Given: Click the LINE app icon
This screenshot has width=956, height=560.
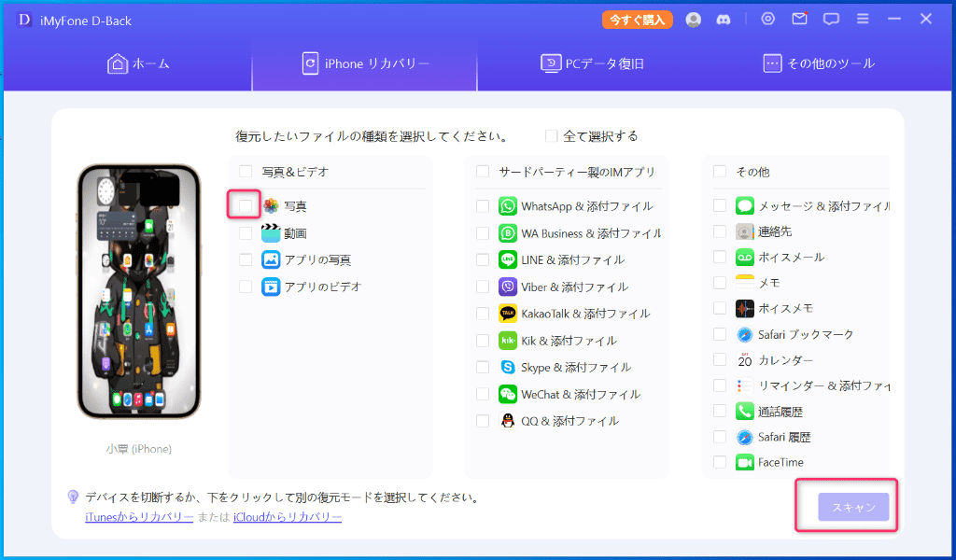Looking at the screenshot, I should [508, 260].
